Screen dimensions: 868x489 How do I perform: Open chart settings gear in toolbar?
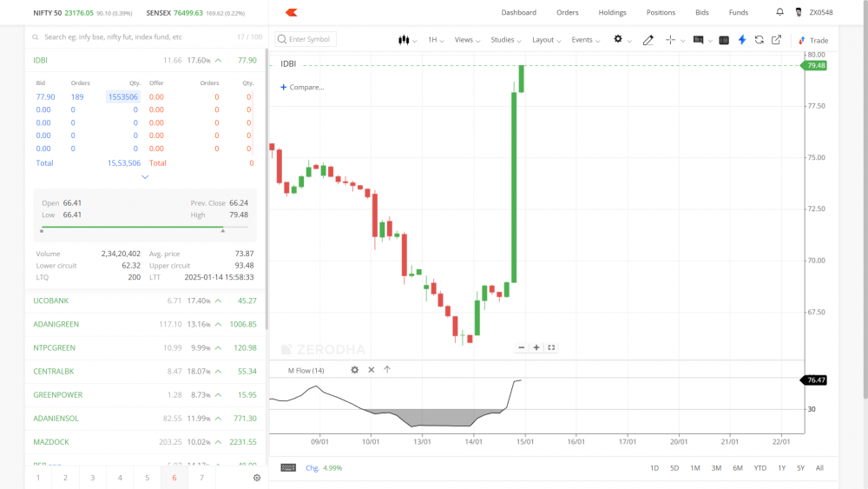(x=618, y=39)
